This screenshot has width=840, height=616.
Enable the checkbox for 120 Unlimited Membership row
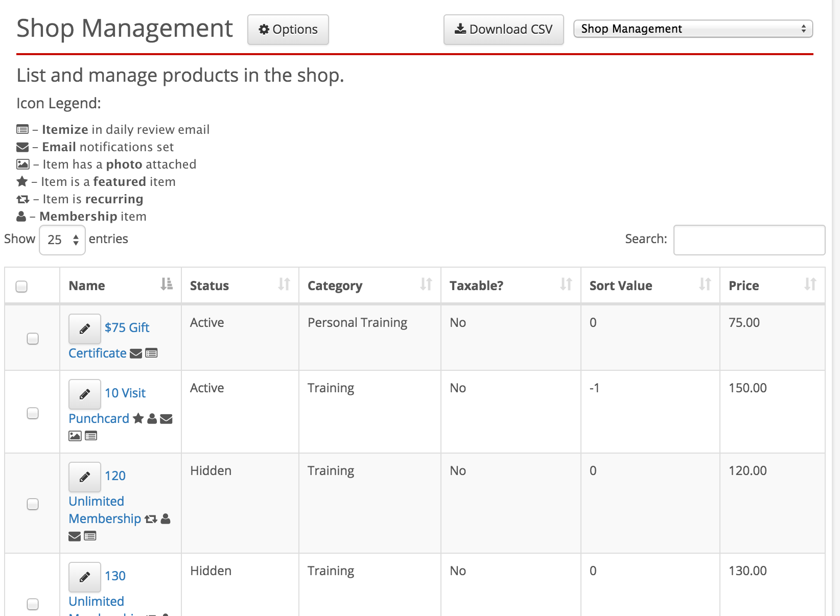(x=32, y=504)
